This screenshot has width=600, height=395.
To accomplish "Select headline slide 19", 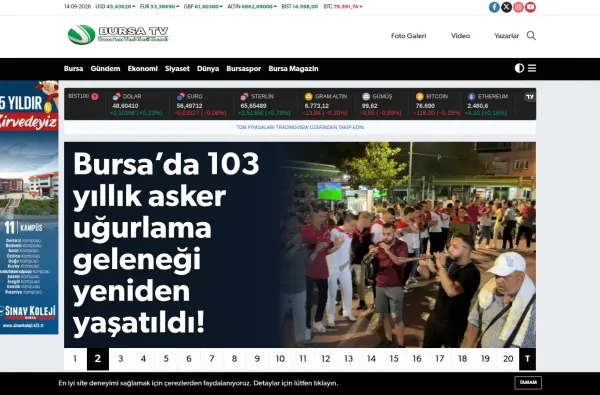I will coord(485,359).
